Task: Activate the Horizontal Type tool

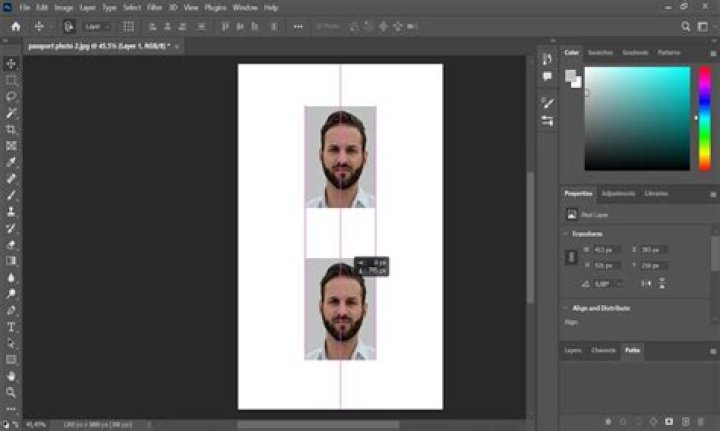Action: (x=11, y=327)
